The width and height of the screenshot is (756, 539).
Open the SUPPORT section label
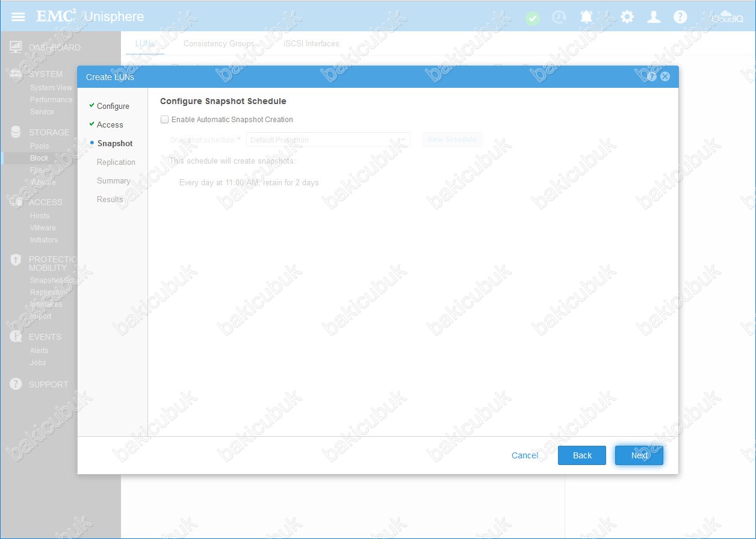tap(49, 384)
